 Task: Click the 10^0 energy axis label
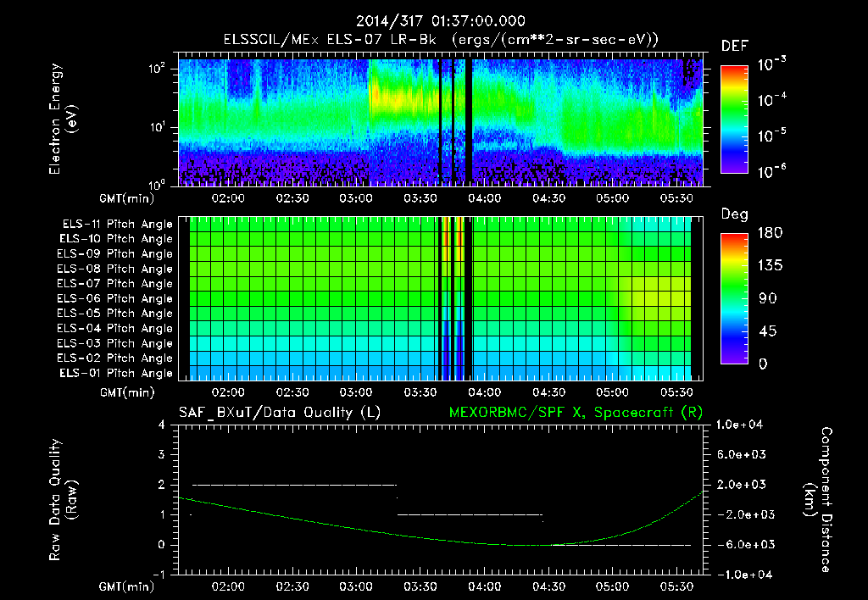click(x=157, y=185)
